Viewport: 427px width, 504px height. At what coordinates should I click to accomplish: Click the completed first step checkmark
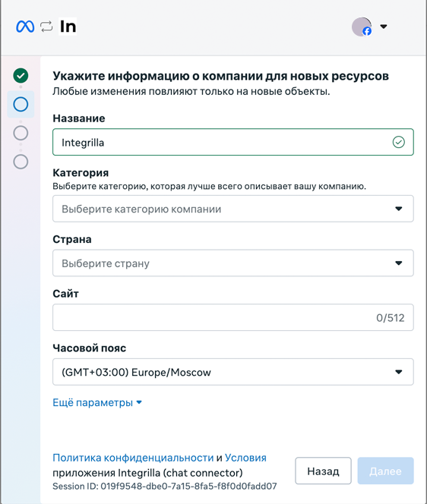click(21, 76)
